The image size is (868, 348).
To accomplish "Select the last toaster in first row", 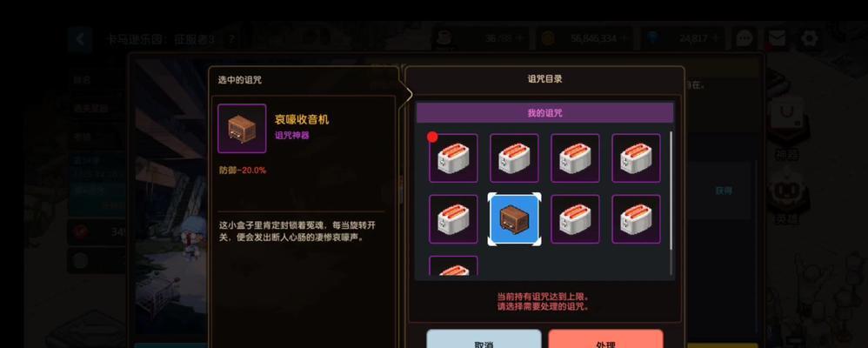I will coord(636,158).
